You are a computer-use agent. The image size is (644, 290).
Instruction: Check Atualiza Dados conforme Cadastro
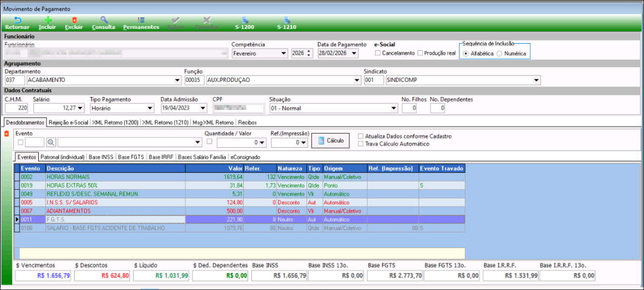pyautogui.click(x=361, y=137)
